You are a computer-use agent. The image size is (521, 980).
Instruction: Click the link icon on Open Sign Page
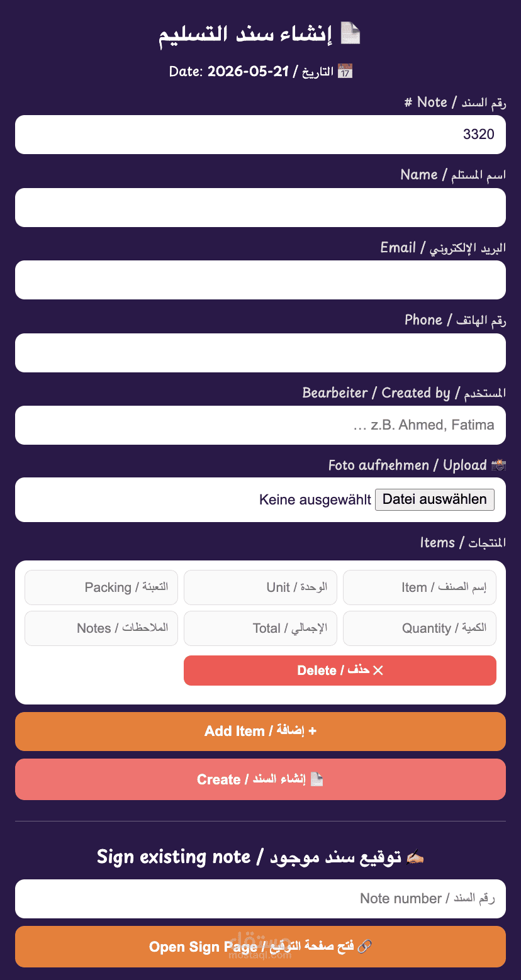point(365,946)
